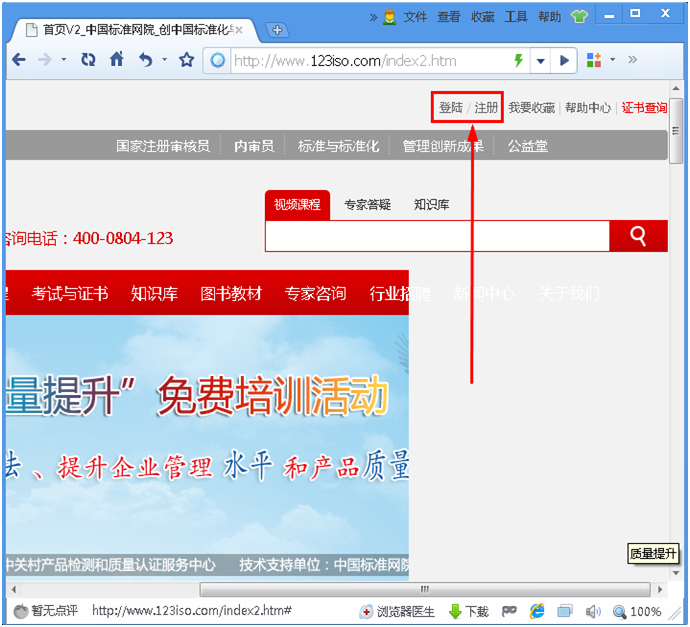
Task: Click the red magnifier search button
Action: tap(638, 237)
